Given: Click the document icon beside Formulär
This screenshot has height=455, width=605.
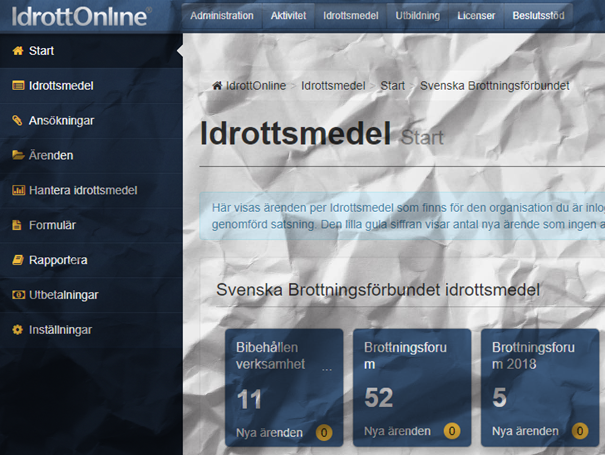Looking at the screenshot, I should (17, 225).
